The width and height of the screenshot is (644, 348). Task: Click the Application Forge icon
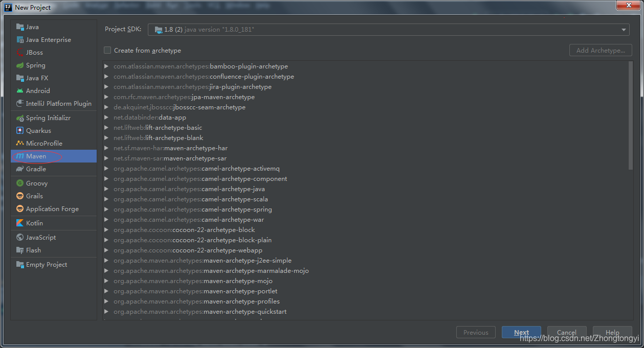pyautogui.click(x=20, y=209)
